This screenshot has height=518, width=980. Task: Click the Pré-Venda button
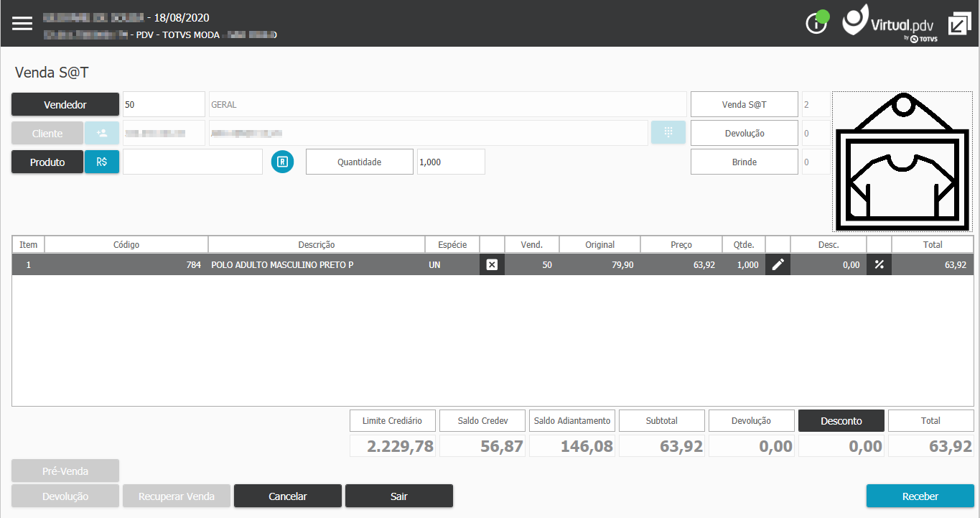point(65,471)
